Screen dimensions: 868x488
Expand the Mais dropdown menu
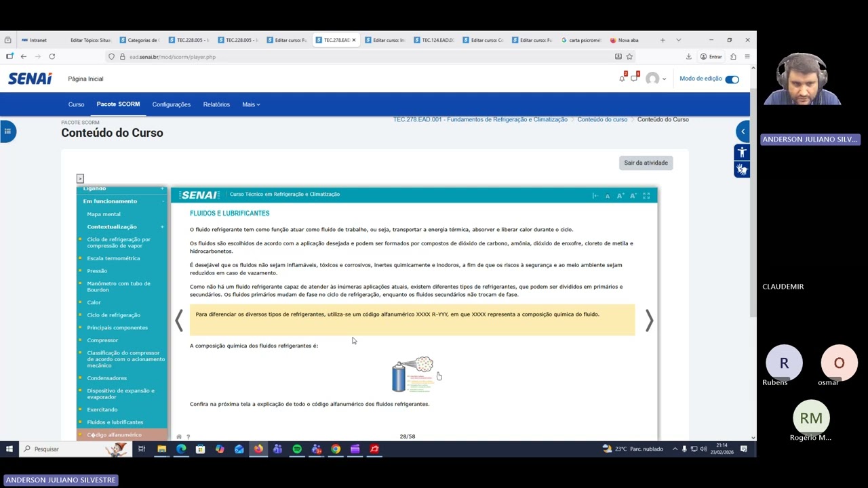[x=251, y=104]
